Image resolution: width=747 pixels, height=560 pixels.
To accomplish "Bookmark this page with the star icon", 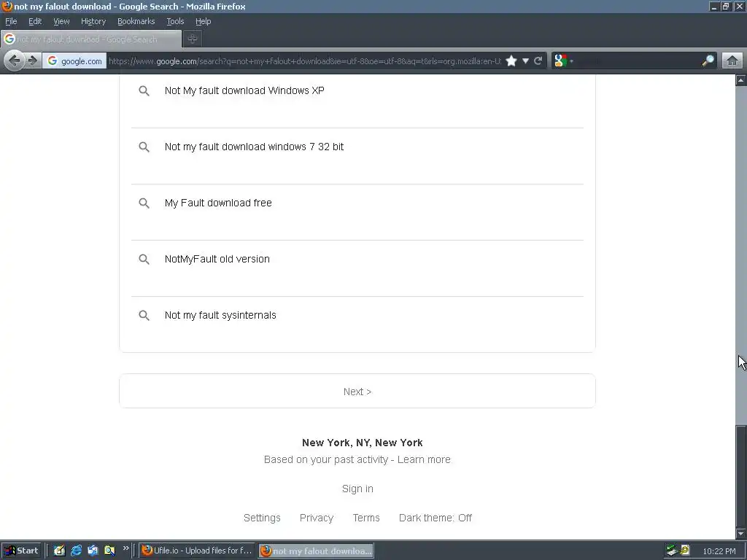I will [x=511, y=61].
